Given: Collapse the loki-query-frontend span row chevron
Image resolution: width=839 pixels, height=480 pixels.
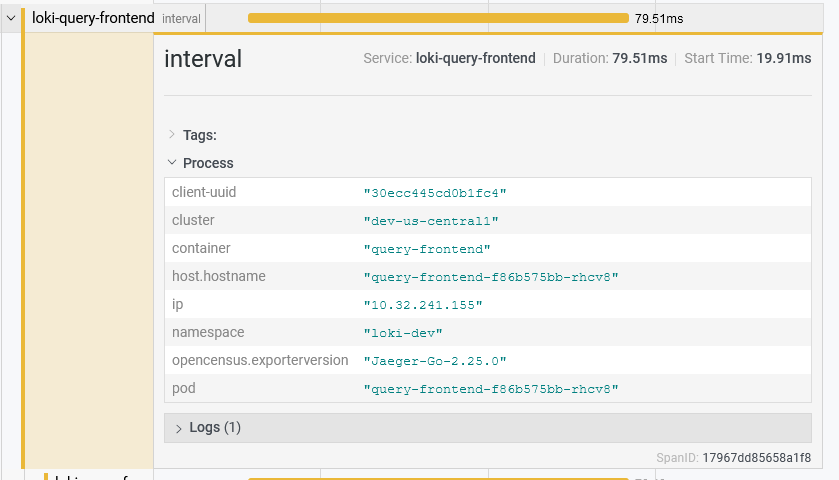Looking at the screenshot, I should point(11,18).
